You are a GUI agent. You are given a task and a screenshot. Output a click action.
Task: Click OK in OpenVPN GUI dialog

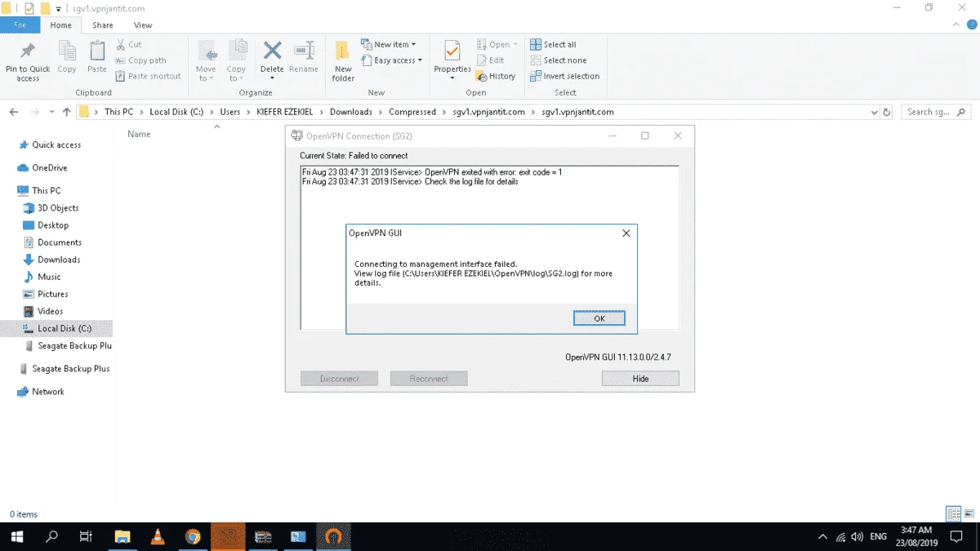tap(599, 318)
